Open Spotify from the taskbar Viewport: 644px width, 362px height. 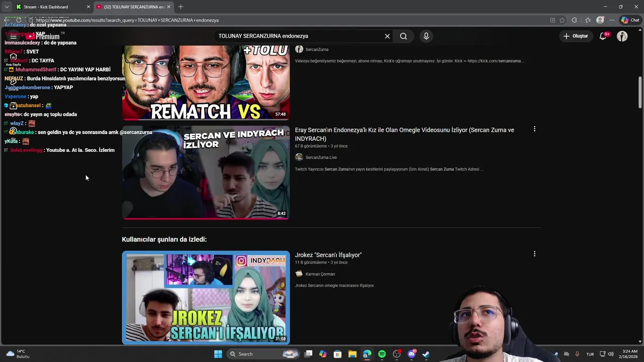point(382,354)
